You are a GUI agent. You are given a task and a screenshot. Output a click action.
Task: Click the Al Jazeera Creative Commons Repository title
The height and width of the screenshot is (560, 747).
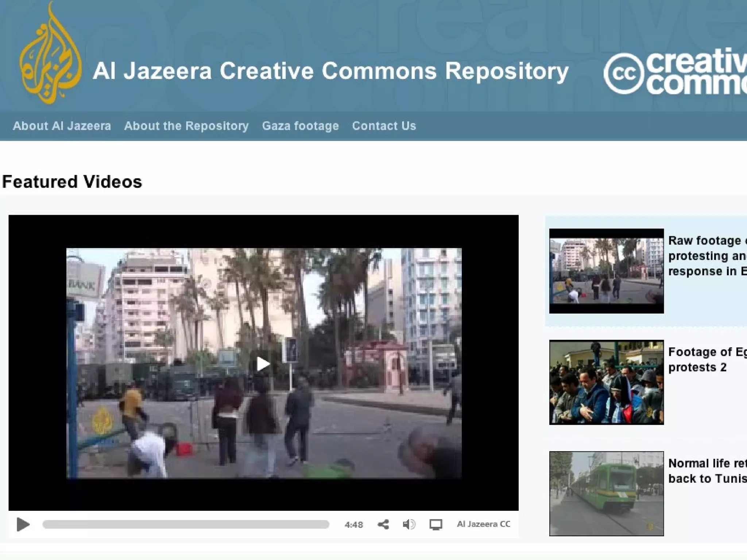[x=330, y=71]
